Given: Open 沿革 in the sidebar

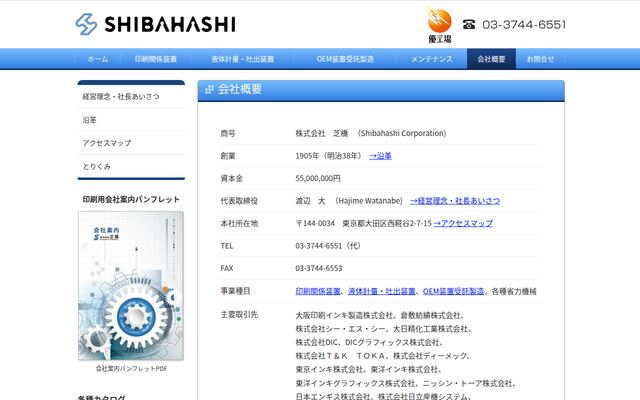Looking at the screenshot, I should (131, 120).
